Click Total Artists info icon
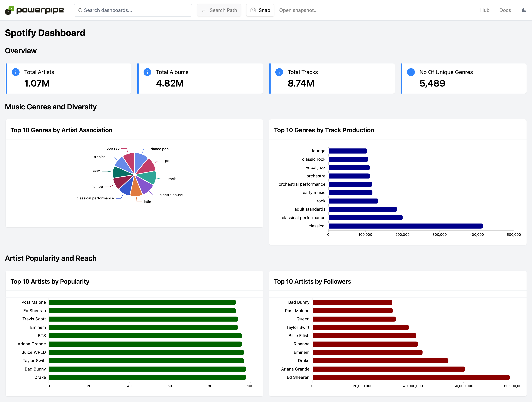The image size is (532, 402). click(x=16, y=72)
